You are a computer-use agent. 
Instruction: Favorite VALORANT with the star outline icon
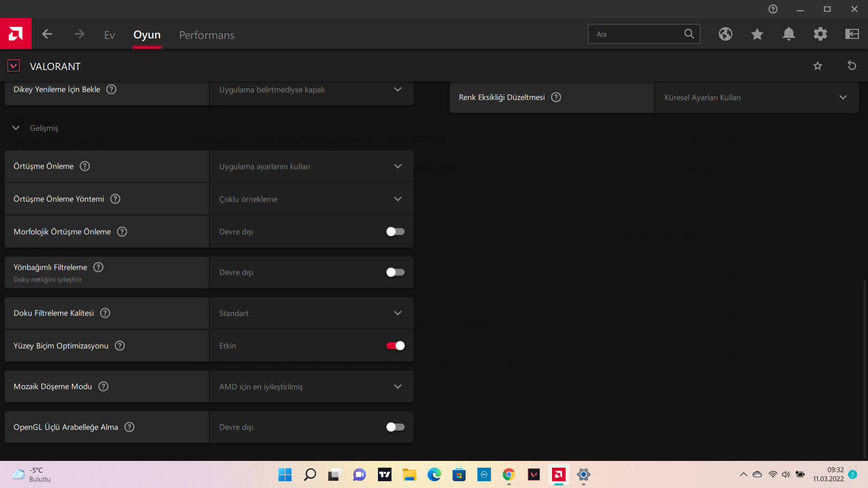tap(817, 66)
